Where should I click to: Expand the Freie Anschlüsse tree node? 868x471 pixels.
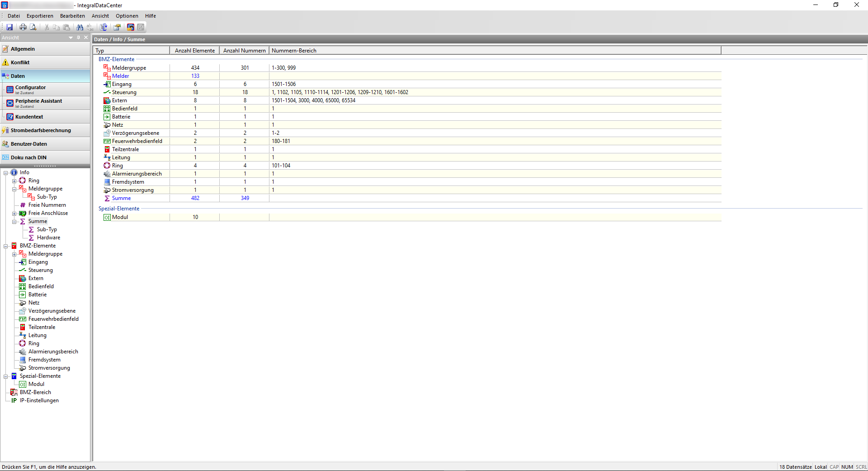tap(14, 213)
